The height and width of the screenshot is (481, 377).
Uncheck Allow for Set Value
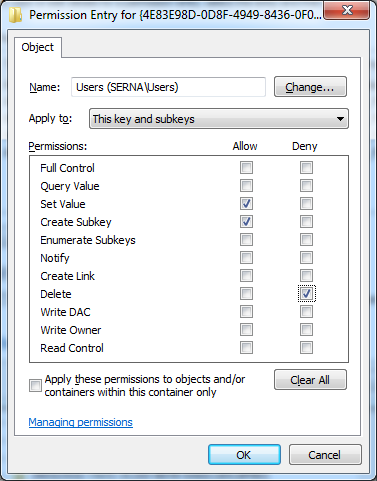[x=246, y=204]
